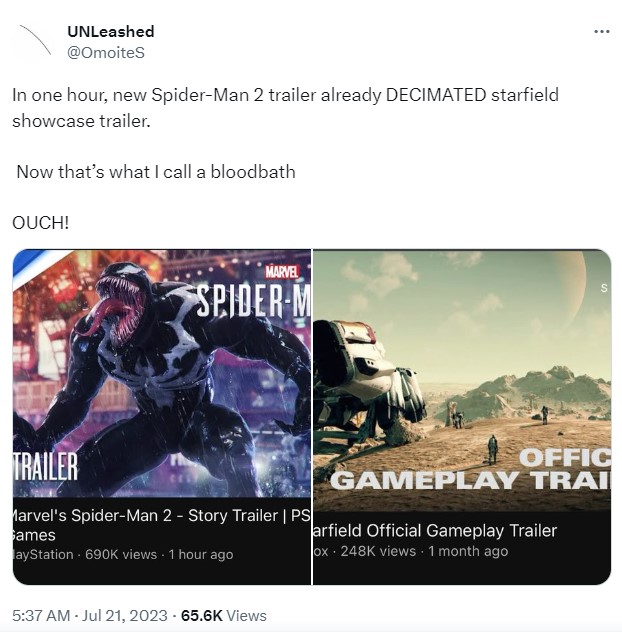Click the Marvel logo in Spider-Man thumbnail
This screenshot has height=632, width=622.
pos(282,272)
